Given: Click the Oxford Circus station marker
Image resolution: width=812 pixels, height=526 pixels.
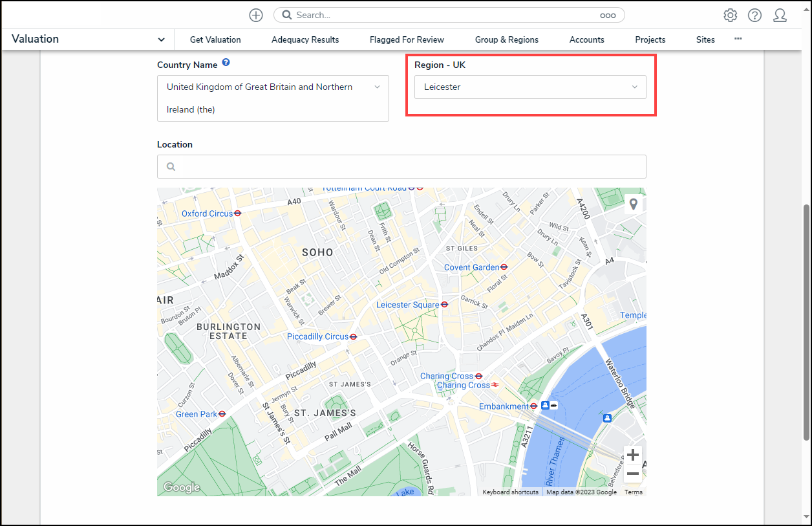Looking at the screenshot, I should coord(238,213).
